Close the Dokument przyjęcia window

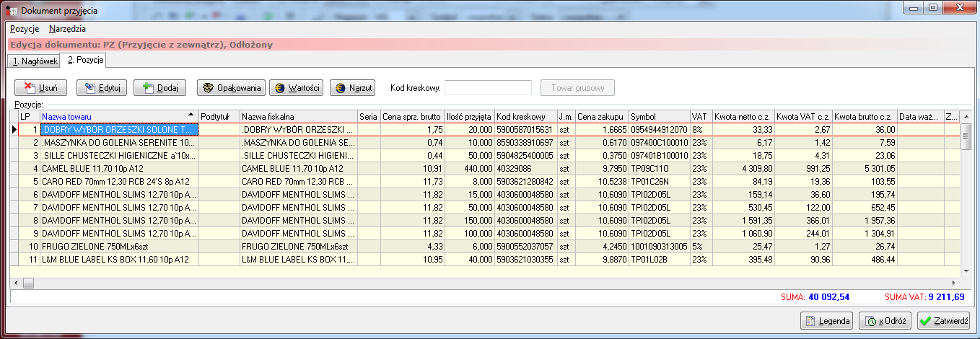(958, 7)
